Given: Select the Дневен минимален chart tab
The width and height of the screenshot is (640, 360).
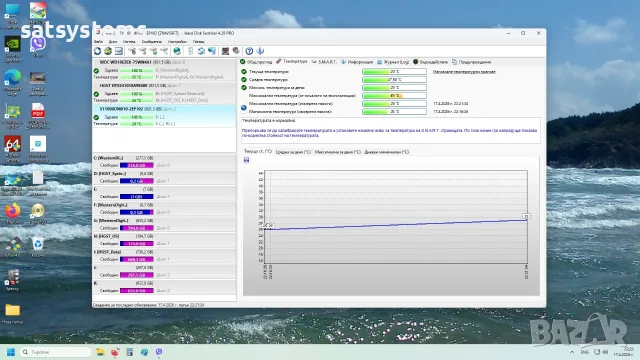Looking at the screenshot, I should pyautogui.click(x=387, y=152).
